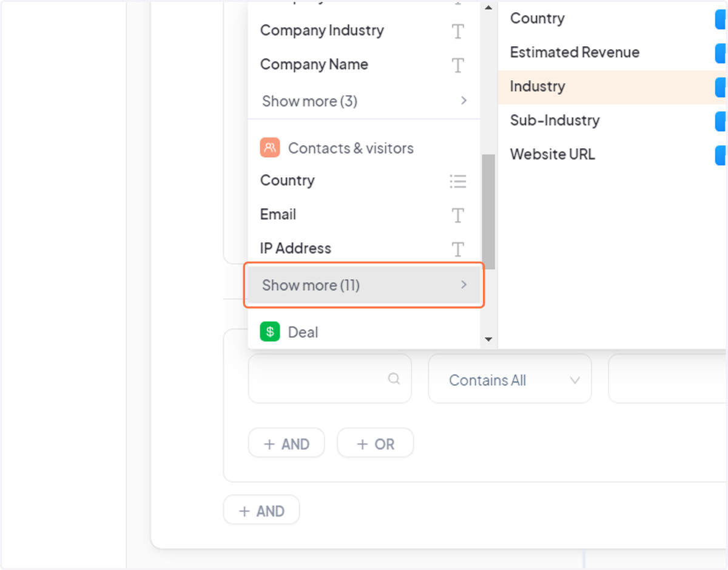This screenshot has width=728, height=570.
Task: Click the text type icon beside IP Address
Action: click(458, 249)
